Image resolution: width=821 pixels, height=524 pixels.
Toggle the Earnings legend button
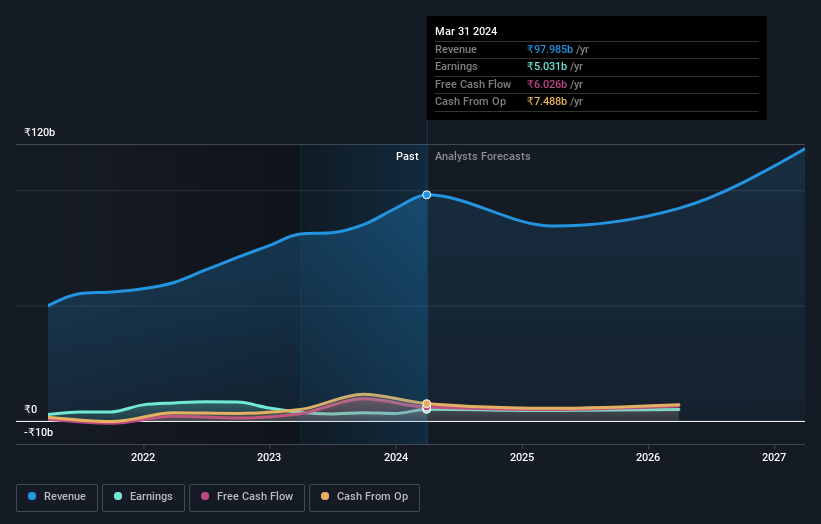[x=143, y=497]
